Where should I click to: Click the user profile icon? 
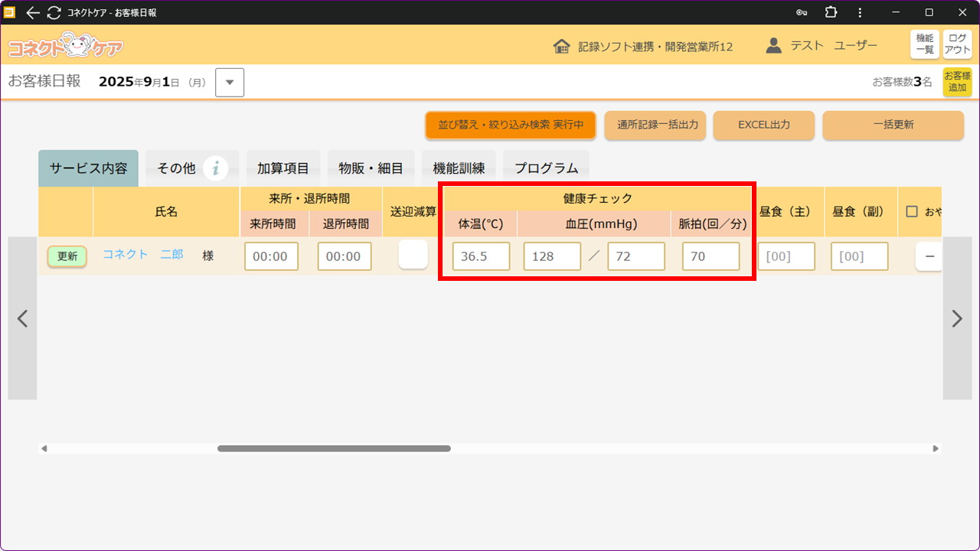pos(774,46)
